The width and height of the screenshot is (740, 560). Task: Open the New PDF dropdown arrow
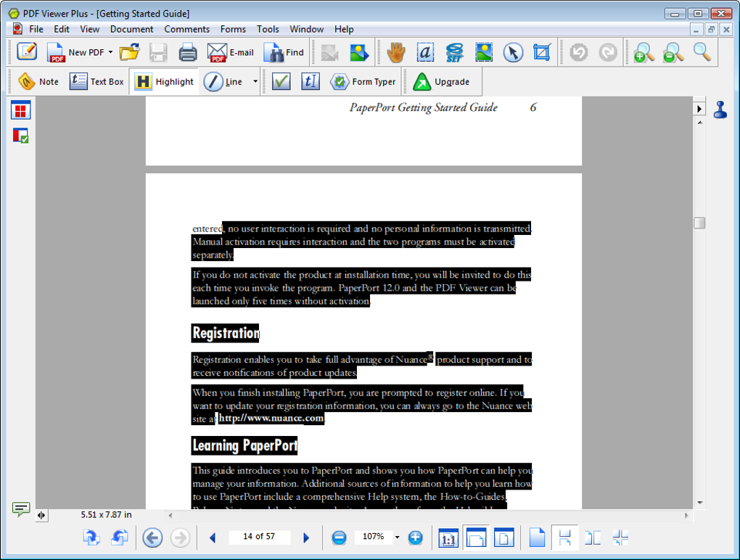click(110, 52)
